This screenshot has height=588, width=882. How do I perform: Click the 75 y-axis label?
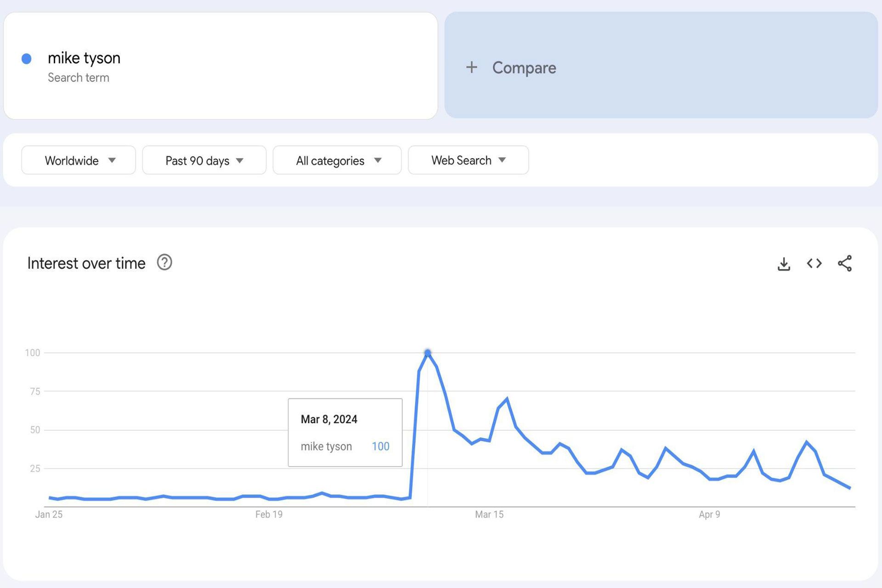[x=35, y=391]
